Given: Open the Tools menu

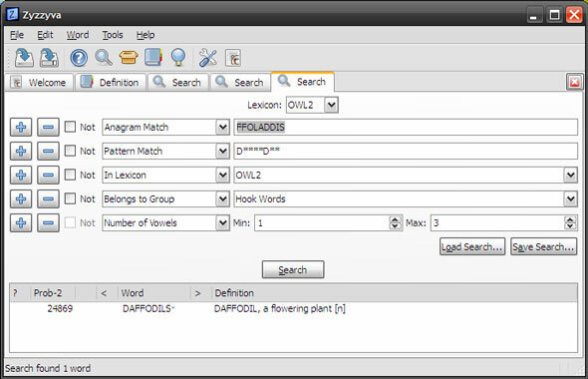Looking at the screenshot, I should coord(113,35).
